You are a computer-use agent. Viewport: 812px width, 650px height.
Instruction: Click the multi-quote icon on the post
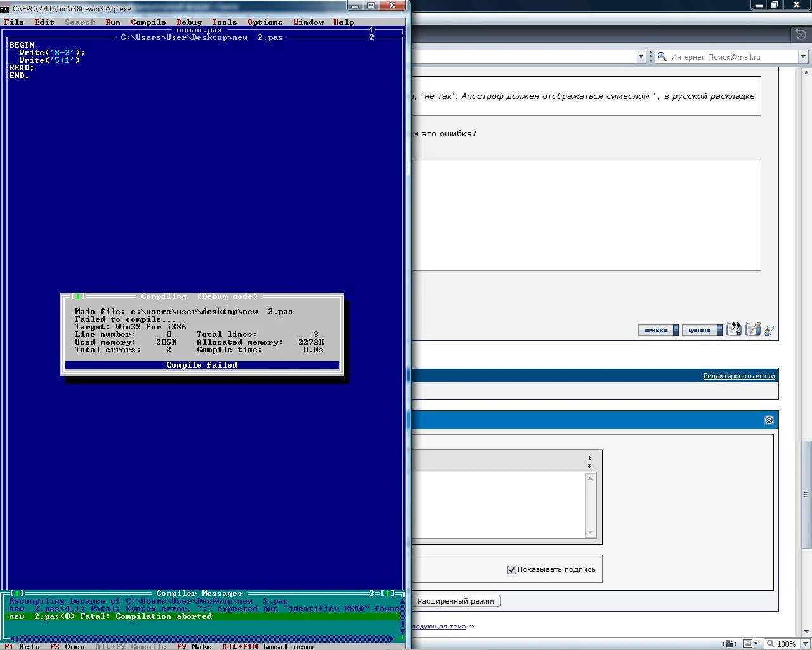tap(734, 329)
